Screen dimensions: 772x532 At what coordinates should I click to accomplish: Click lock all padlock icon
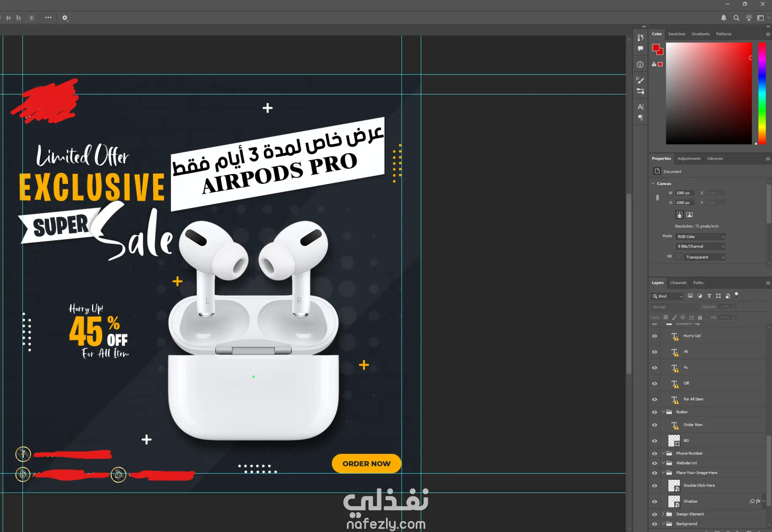pyautogui.click(x=700, y=317)
